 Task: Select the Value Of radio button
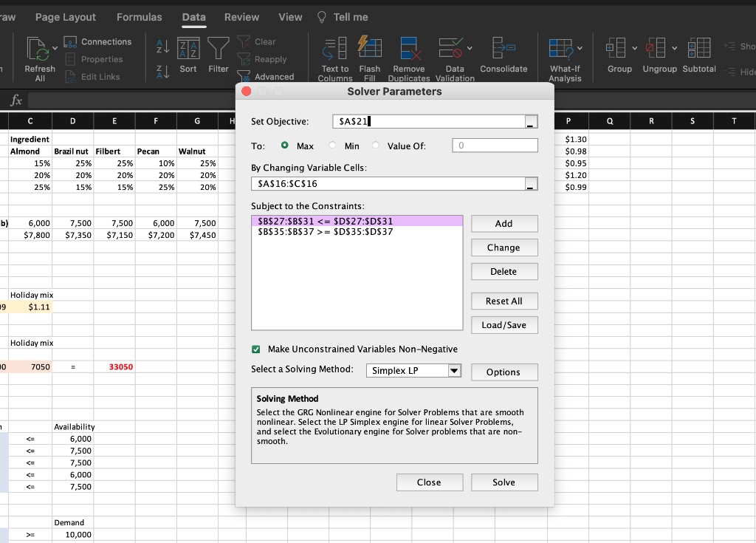[x=377, y=146]
